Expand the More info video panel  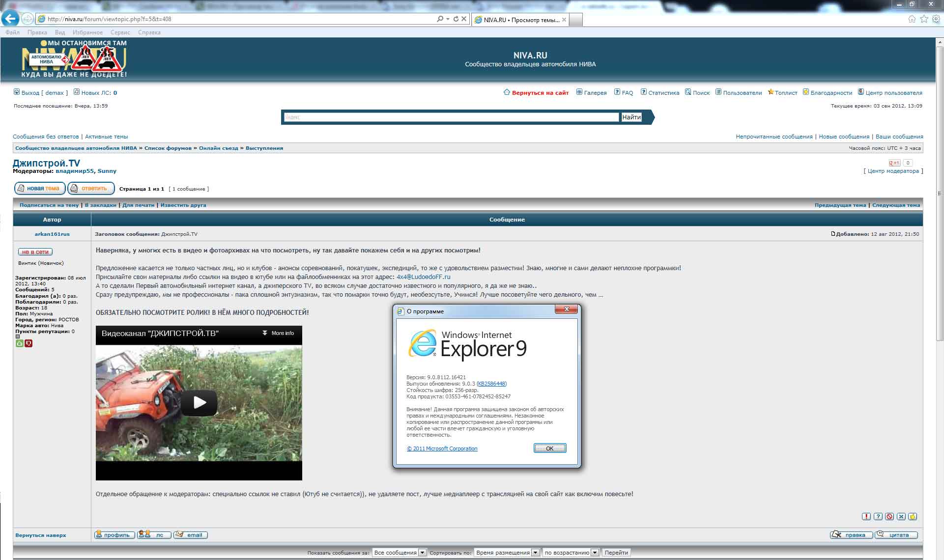278,333
